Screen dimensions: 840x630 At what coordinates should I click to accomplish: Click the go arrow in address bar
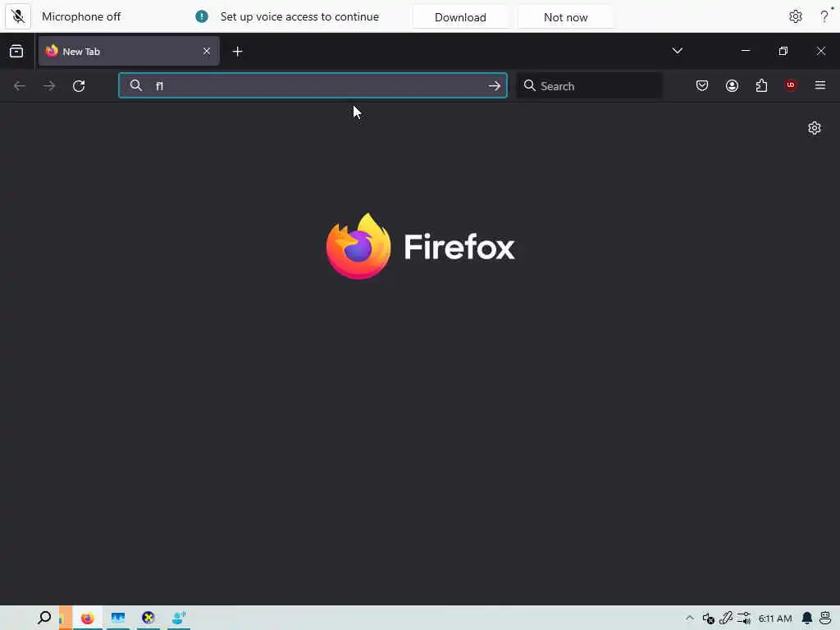(495, 85)
